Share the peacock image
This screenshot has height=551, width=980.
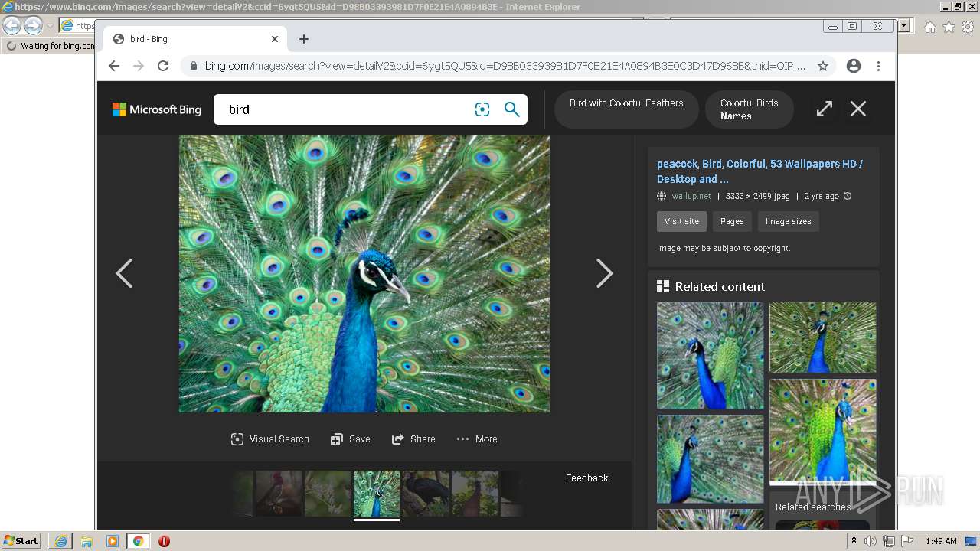[413, 439]
